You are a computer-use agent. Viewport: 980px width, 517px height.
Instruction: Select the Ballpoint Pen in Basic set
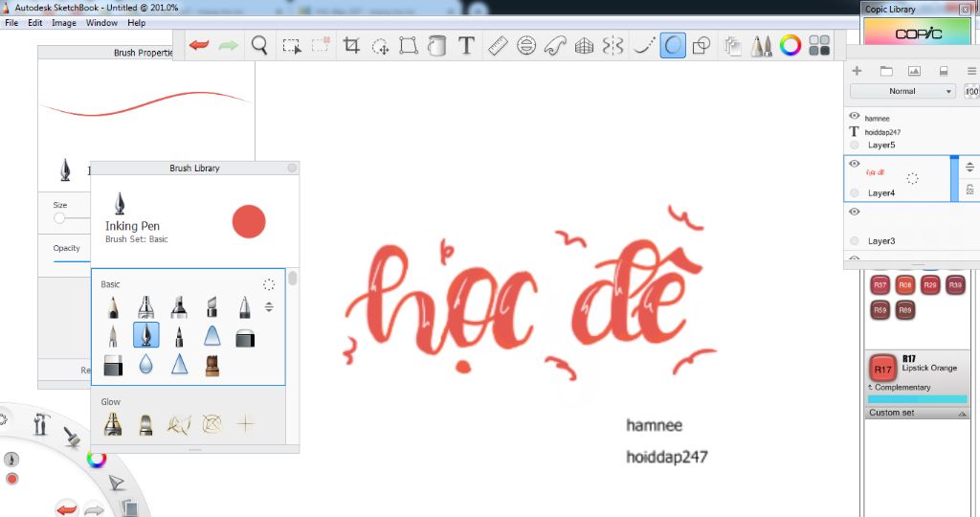click(x=244, y=306)
